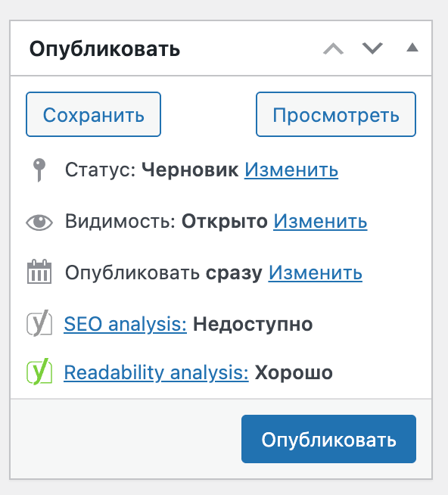Open the Readability analysis link
Viewport: 448px width, 495px height.
[x=157, y=372]
